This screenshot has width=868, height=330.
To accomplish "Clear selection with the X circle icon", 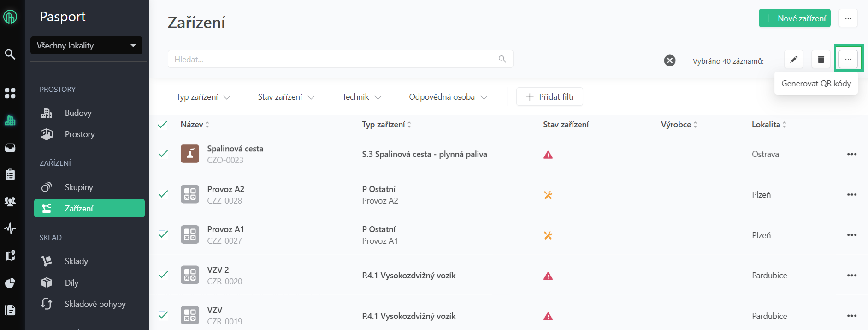I will (669, 60).
